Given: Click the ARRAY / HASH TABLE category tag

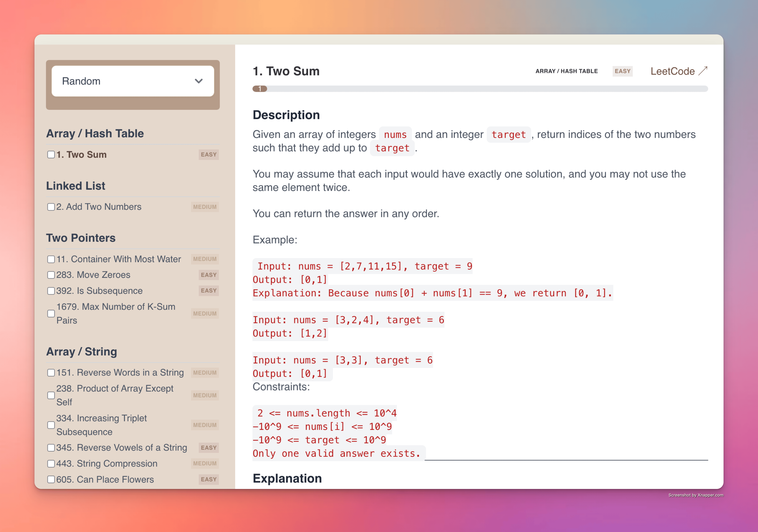Looking at the screenshot, I should coord(567,71).
